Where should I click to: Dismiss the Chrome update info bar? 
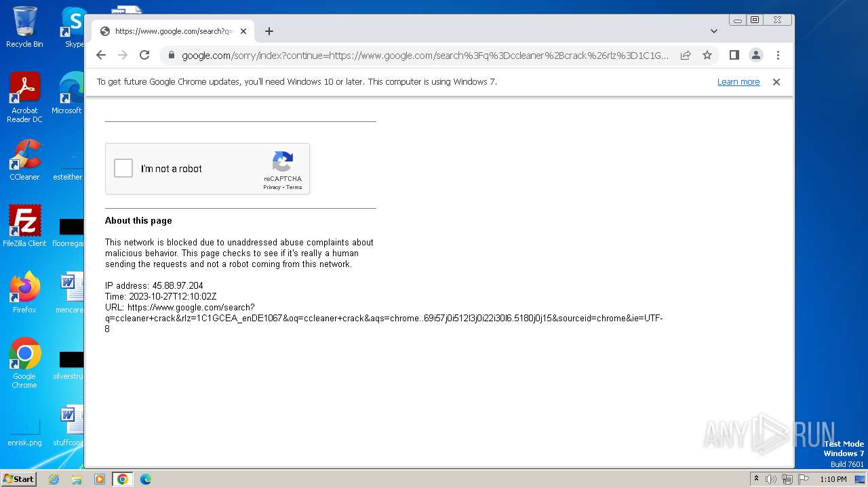coord(776,82)
